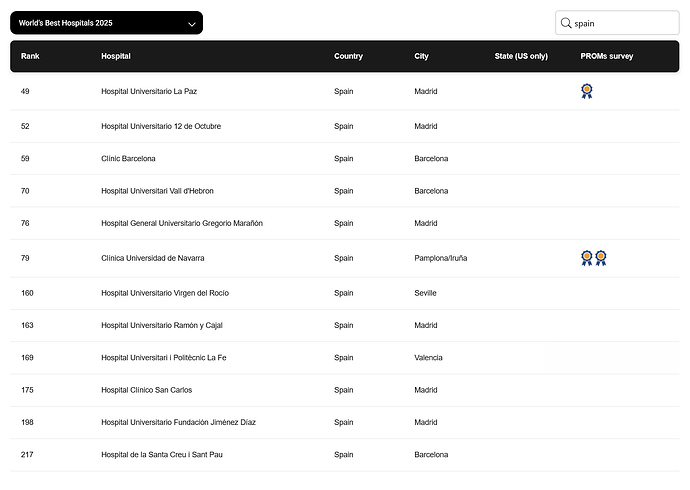The image size is (690, 490).
Task: Click the Country column header
Action: point(348,56)
